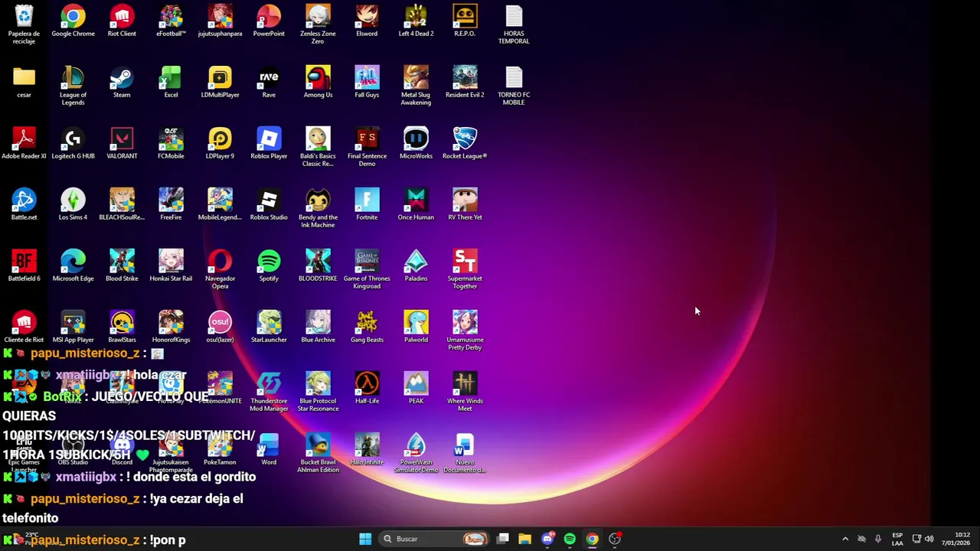Select the Palworld desktop shortcut
Screen dimensions: 980x551
(416, 327)
